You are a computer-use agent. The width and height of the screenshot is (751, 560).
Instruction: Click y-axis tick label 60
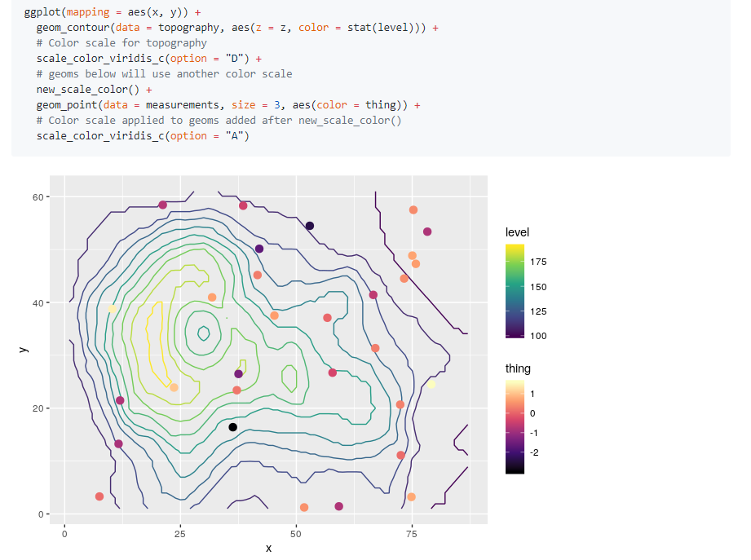tap(38, 197)
